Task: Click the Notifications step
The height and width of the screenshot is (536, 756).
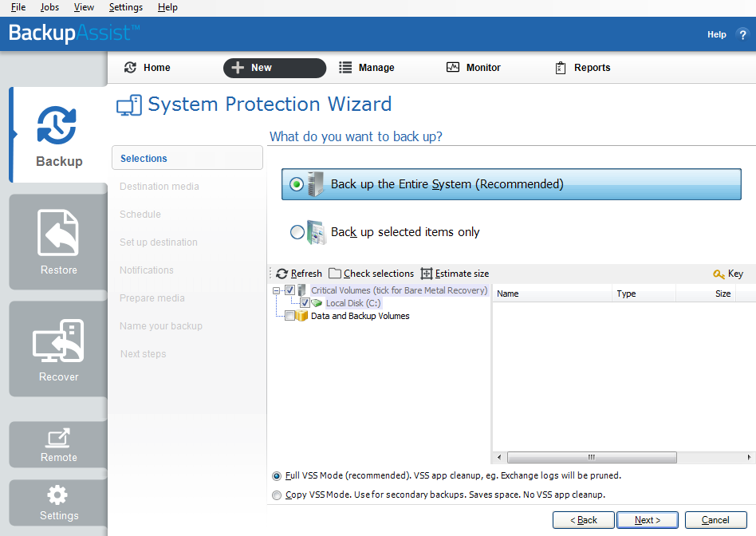Action: (x=147, y=270)
